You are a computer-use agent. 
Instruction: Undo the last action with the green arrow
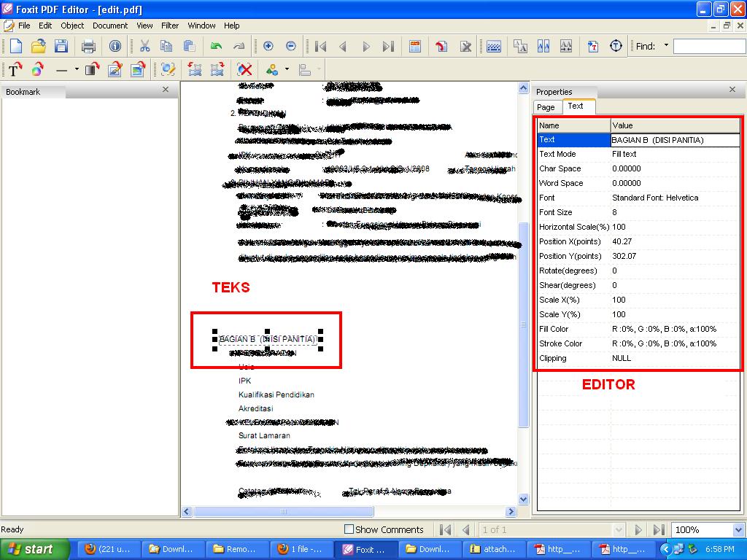[216, 46]
